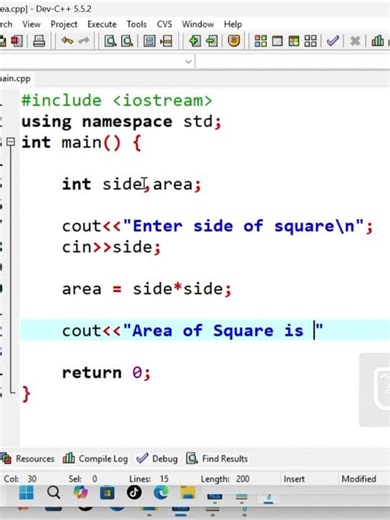390x520 pixels.
Task: Open Microsoft Store from the taskbar
Action: pyautogui.click(x=107, y=493)
